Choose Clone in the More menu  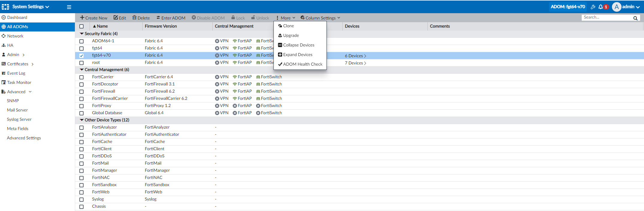coord(288,26)
